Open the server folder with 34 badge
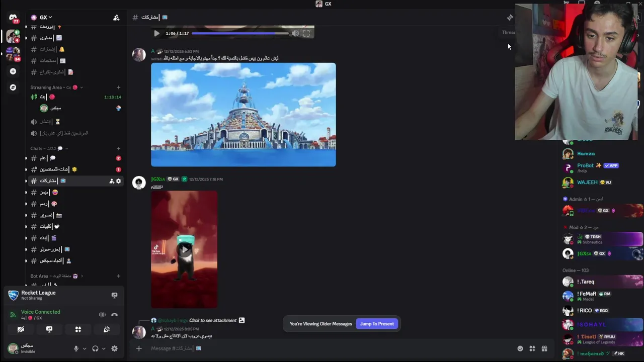This screenshot has height=362, width=644. pos(13,53)
